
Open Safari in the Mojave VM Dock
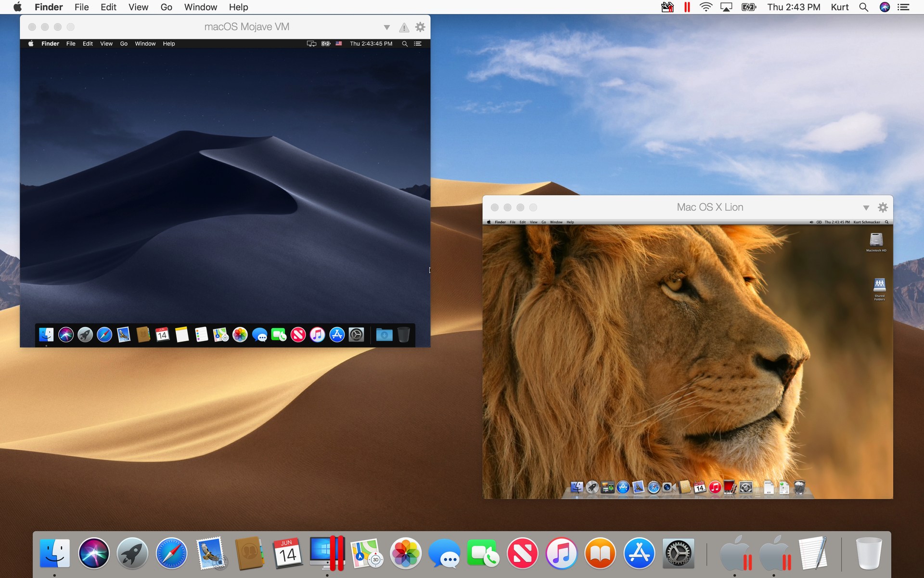pos(104,335)
